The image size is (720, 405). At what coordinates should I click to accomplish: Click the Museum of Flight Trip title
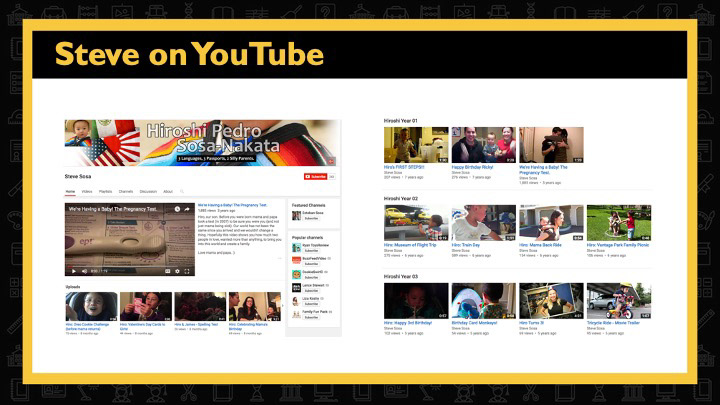point(410,245)
